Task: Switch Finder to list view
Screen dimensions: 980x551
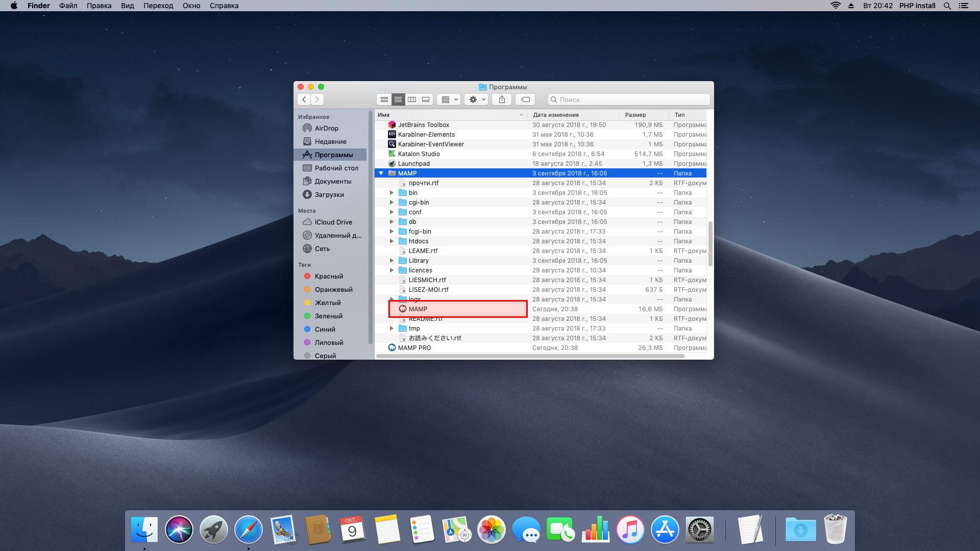Action: (398, 99)
